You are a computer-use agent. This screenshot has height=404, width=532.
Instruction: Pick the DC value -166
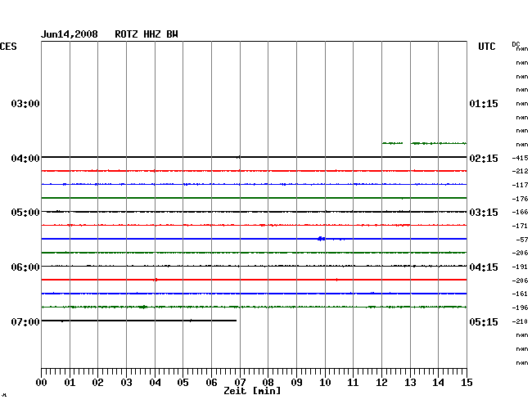[520, 212]
